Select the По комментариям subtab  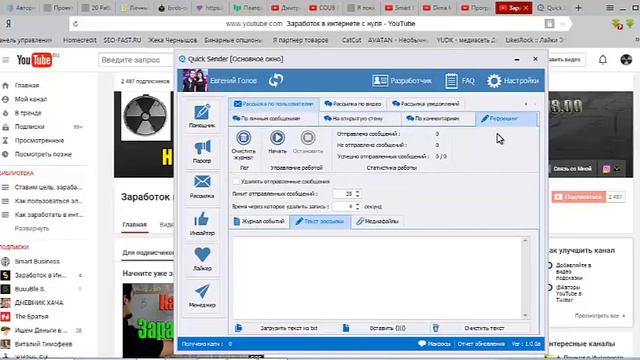click(438, 118)
